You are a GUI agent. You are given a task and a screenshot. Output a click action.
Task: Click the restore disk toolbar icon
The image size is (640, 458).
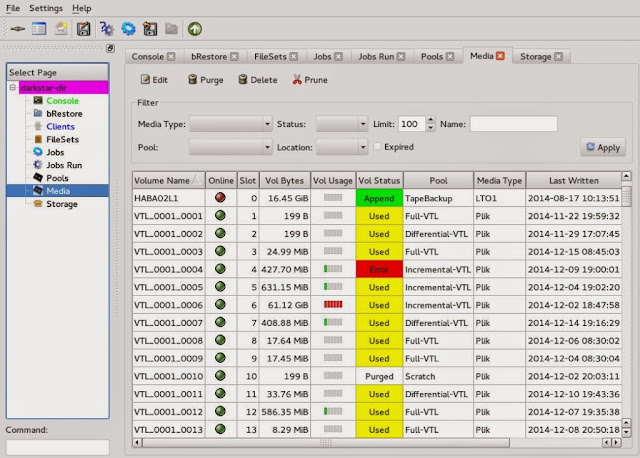(x=150, y=29)
